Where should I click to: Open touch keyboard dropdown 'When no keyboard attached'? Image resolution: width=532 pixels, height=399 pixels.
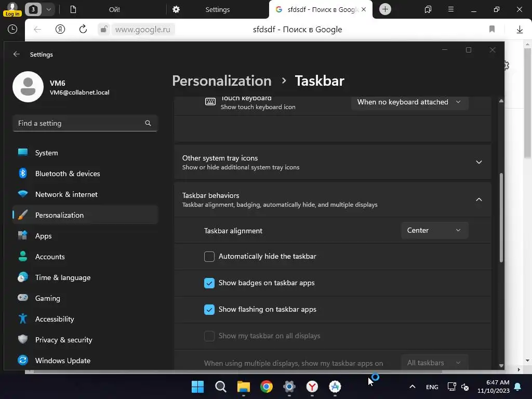tap(409, 102)
